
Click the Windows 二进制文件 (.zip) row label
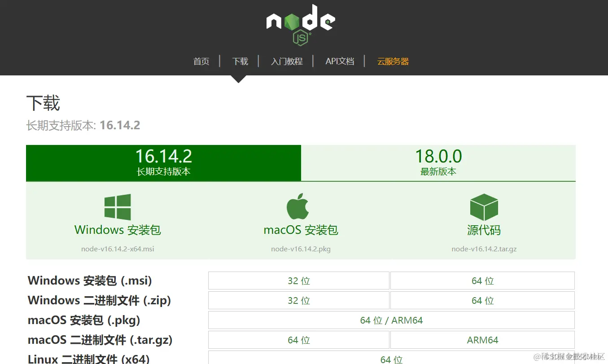(100, 301)
